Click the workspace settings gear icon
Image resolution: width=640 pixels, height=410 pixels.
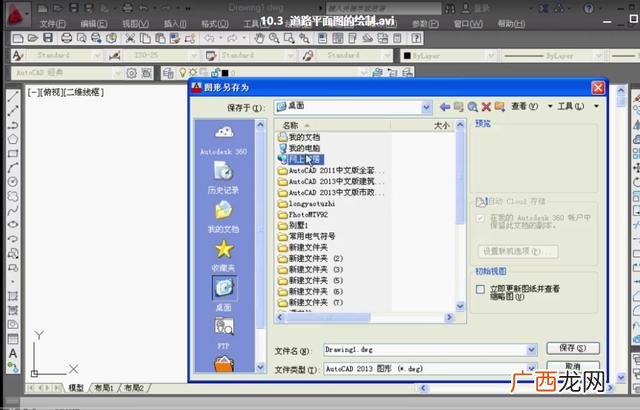(x=131, y=73)
